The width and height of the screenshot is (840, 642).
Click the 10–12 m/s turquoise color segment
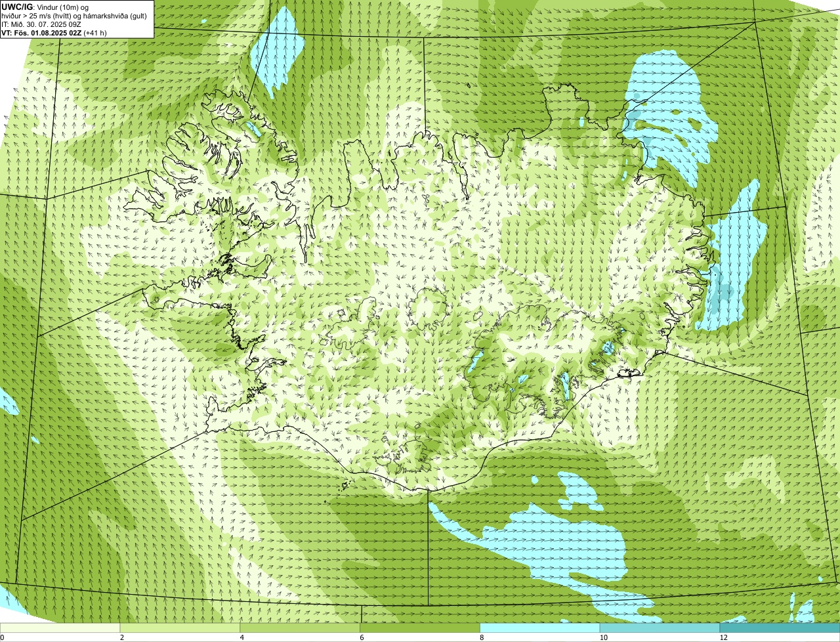660,628
